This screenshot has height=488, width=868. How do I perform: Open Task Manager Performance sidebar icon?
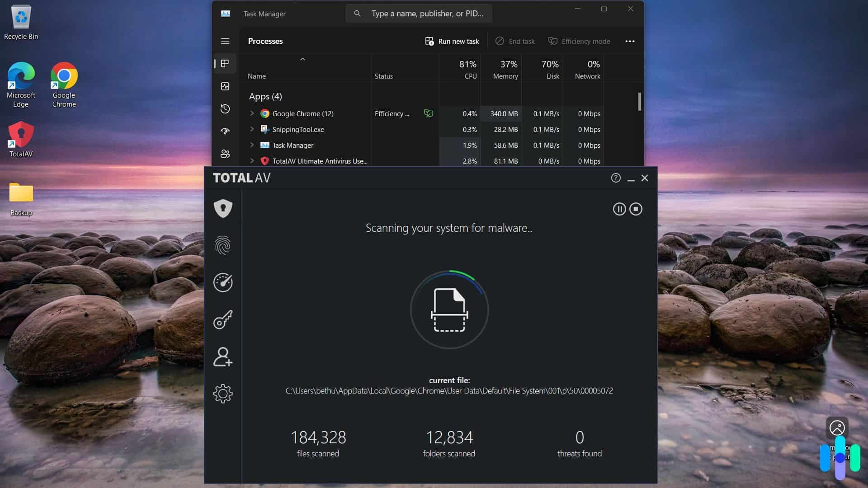225,86
